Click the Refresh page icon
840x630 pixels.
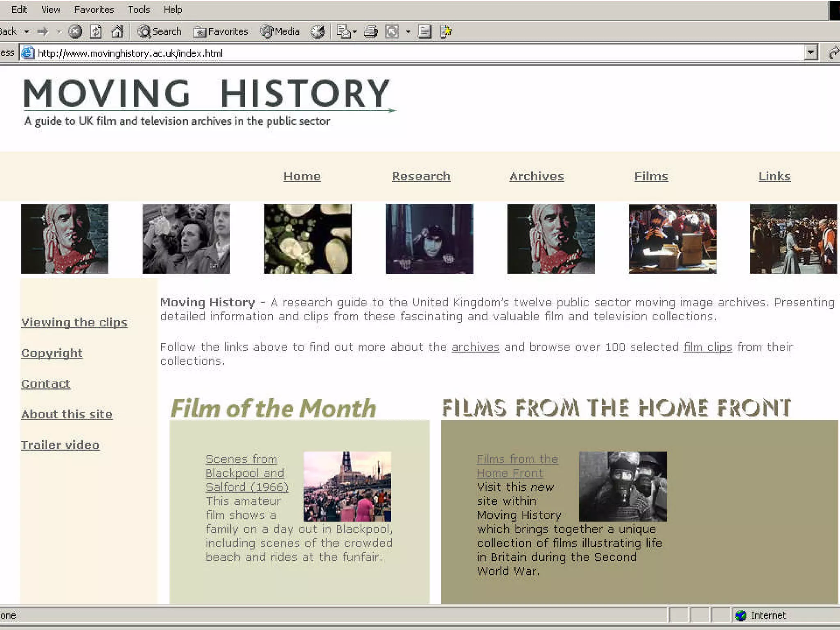click(96, 32)
